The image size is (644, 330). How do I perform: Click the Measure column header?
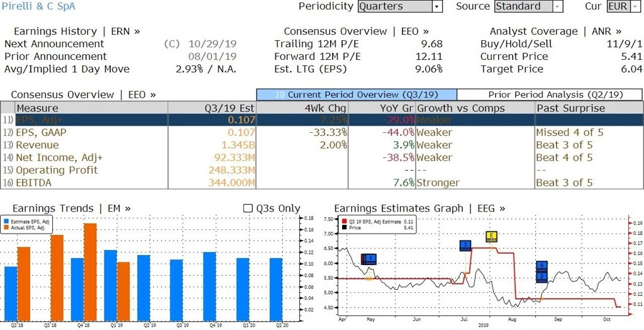[91, 108]
